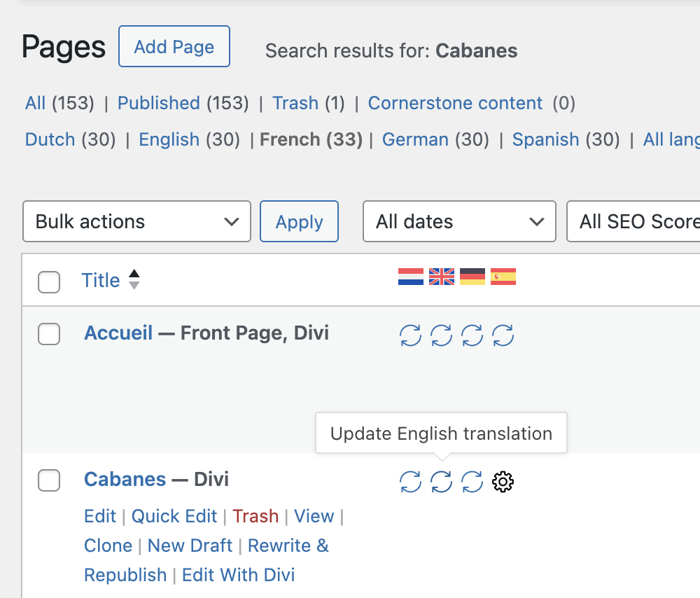Update Dutch translation for Accueil page

click(410, 335)
